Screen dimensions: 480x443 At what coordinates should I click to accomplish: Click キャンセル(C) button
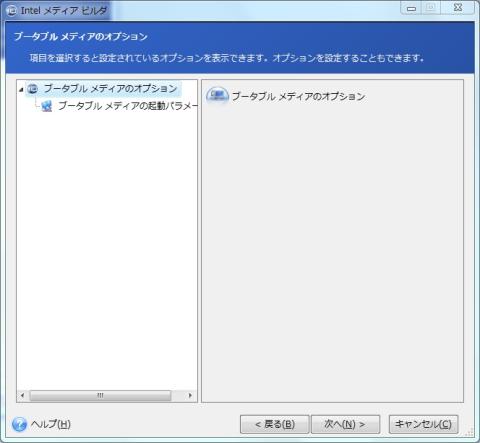(423, 424)
